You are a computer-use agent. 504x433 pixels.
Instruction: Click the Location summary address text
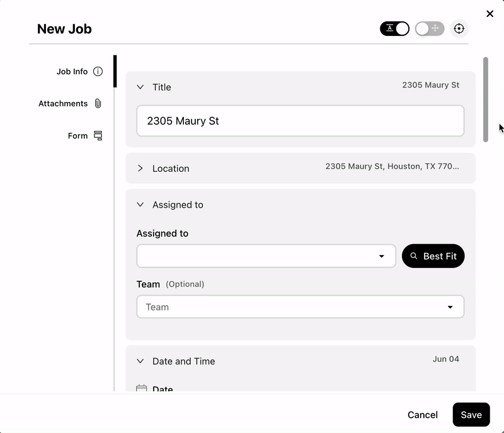(392, 166)
